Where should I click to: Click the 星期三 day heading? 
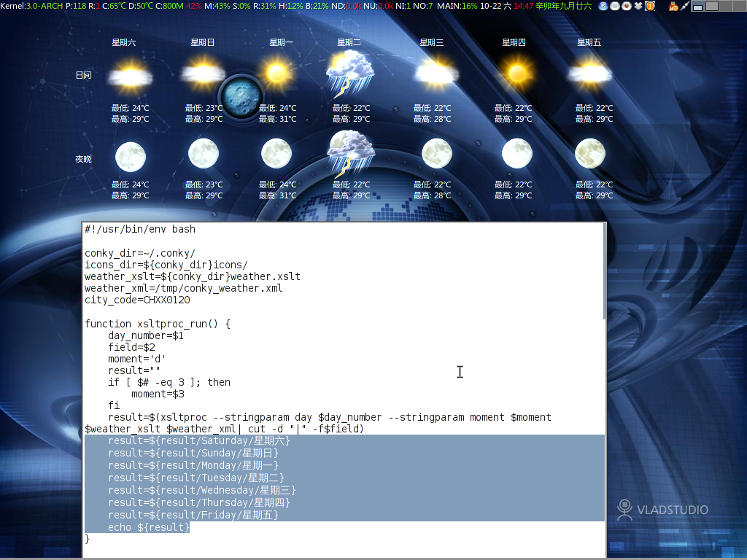point(432,42)
